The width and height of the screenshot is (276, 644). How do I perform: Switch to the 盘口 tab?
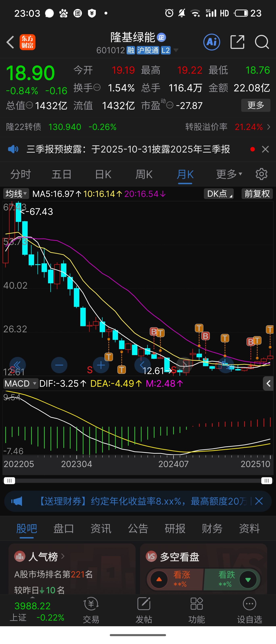tap(64, 529)
